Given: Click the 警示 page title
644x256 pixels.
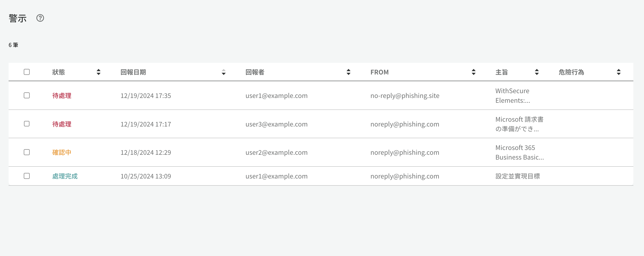Looking at the screenshot, I should point(18,18).
